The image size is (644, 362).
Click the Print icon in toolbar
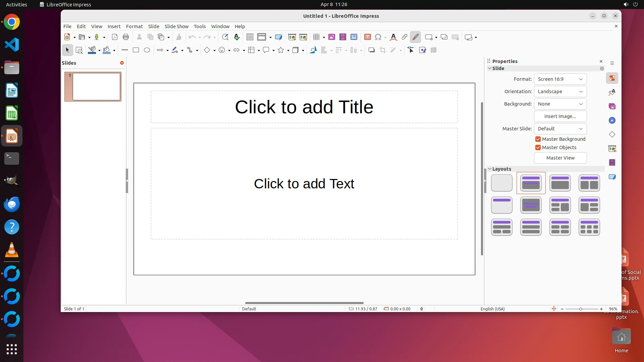point(126,37)
